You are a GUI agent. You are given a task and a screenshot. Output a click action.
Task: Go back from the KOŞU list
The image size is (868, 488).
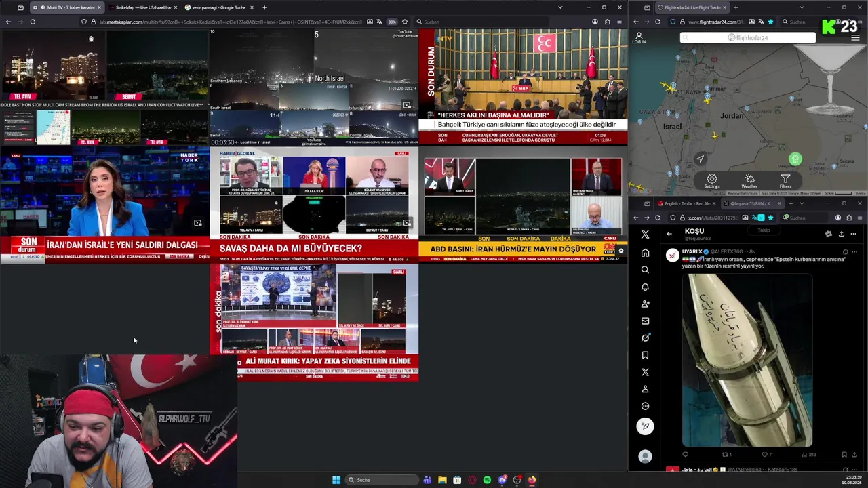[x=669, y=234]
